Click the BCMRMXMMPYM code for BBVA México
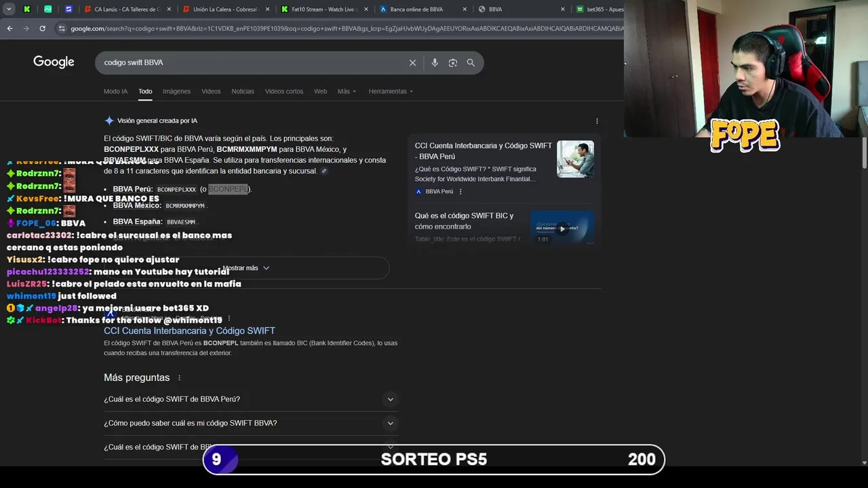This screenshot has height=488, width=868. pos(185,206)
